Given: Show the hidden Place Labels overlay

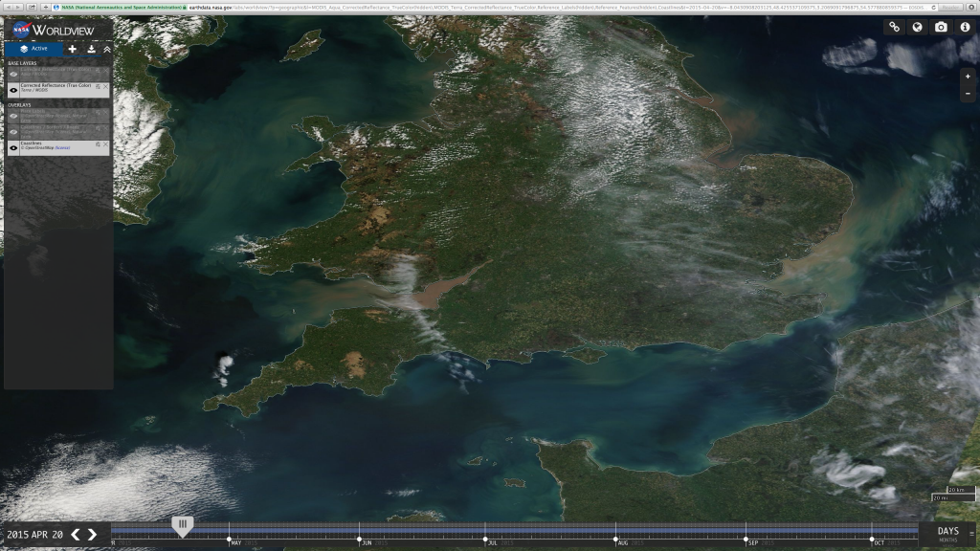Looking at the screenshot, I should [x=13, y=116].
